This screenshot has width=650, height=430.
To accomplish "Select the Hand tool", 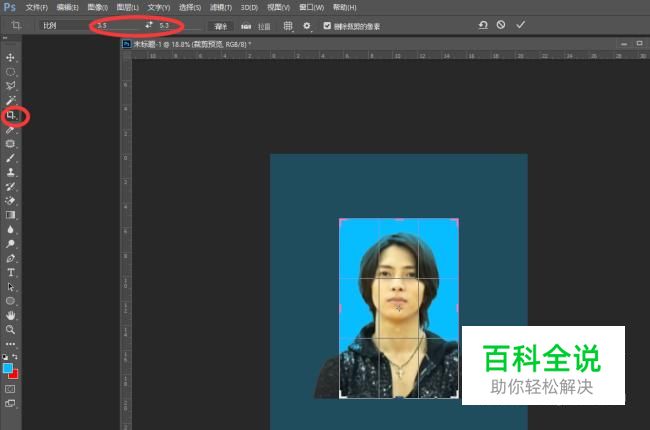I will click(x=10, y=316).
